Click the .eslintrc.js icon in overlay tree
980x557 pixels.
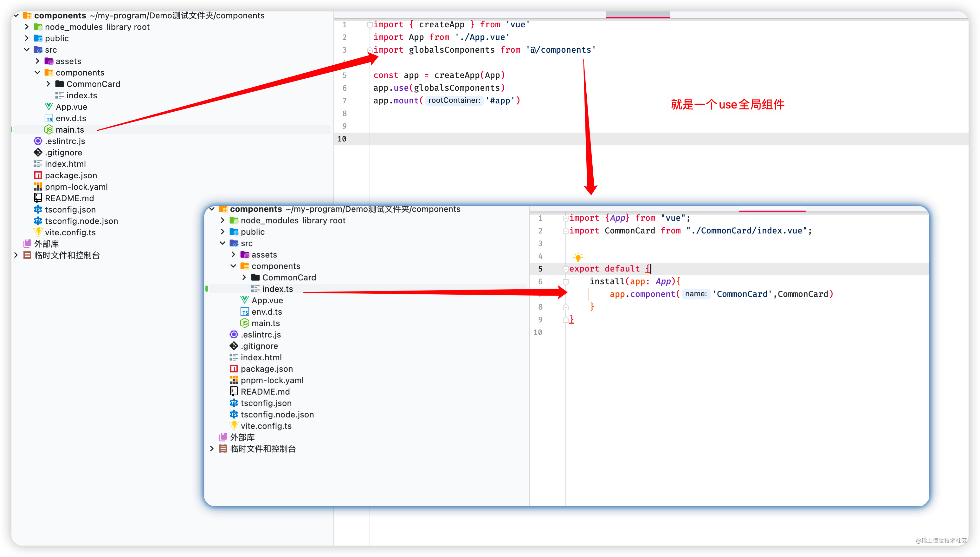(x=234, y=335)
